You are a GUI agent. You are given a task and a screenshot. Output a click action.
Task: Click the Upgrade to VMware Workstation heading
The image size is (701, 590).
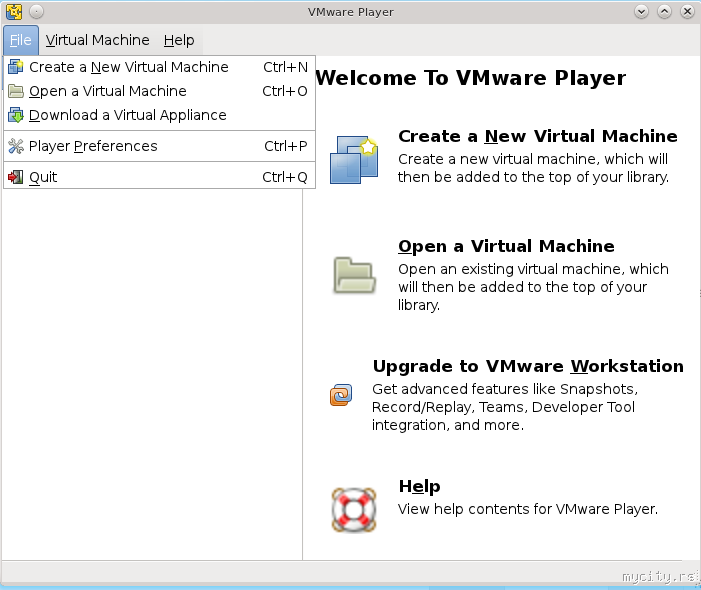pos(528,366)
